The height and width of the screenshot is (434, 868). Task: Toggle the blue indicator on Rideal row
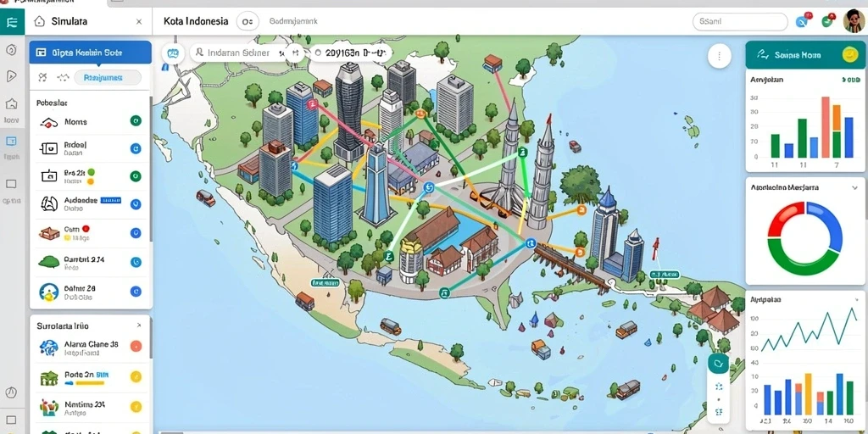pos(136,148)
